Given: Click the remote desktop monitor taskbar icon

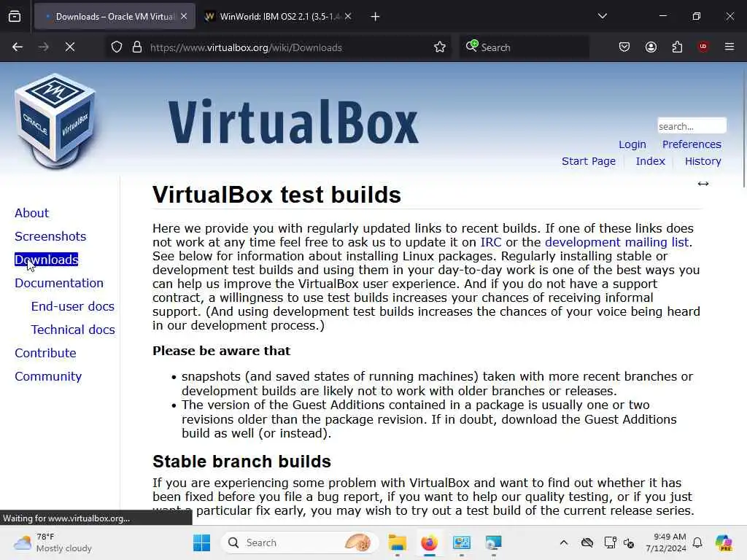Looking at the screenshot, I should coord(493,542).
